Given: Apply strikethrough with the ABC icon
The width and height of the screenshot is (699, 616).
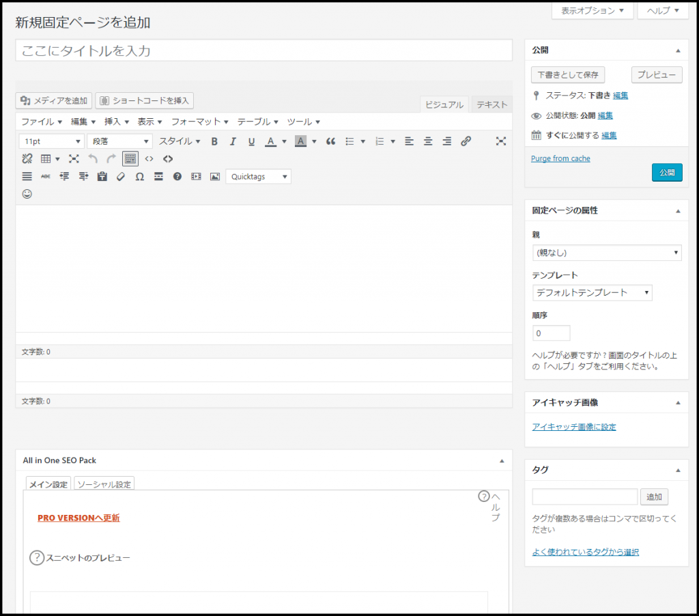Looking at the screenshot, I should pyautogui.click(x=46, y=177).
